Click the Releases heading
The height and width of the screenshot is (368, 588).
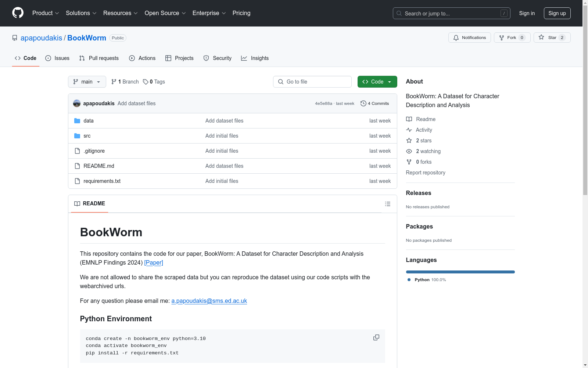click(x=419, y=193)
